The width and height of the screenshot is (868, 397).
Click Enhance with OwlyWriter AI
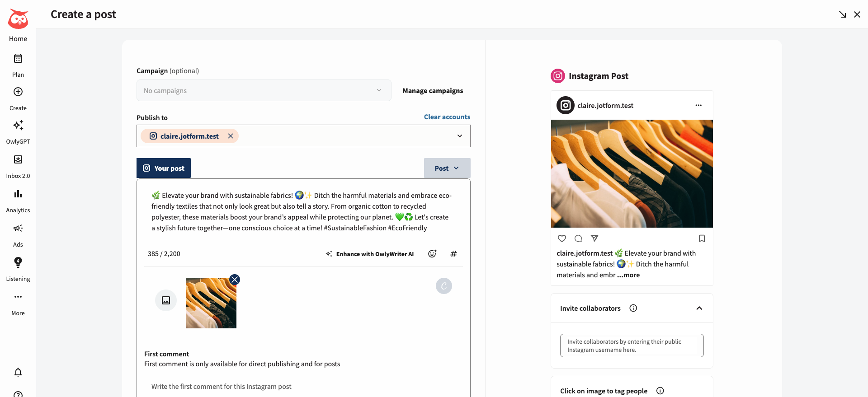click(x=370, y=254)
